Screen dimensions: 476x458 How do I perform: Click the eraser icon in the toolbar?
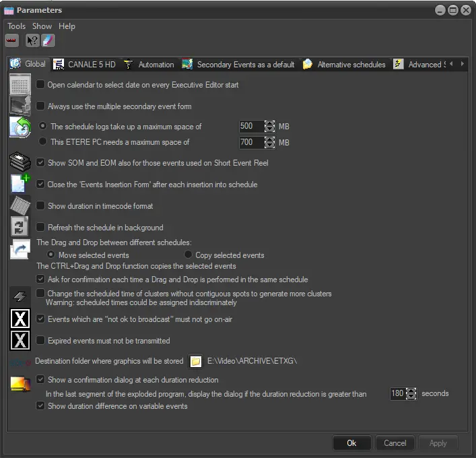pyautogui.click(x=48, y=40)
